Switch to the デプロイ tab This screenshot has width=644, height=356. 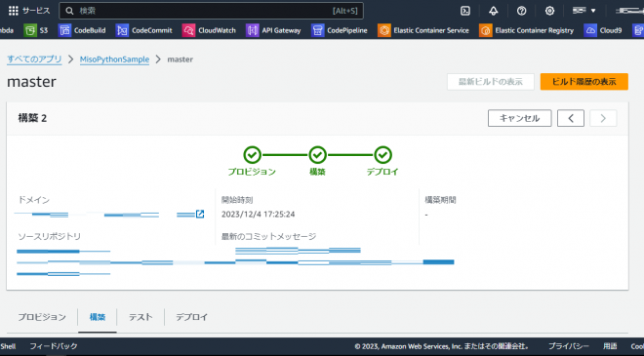pyautogui.click(x=192, y=317)
